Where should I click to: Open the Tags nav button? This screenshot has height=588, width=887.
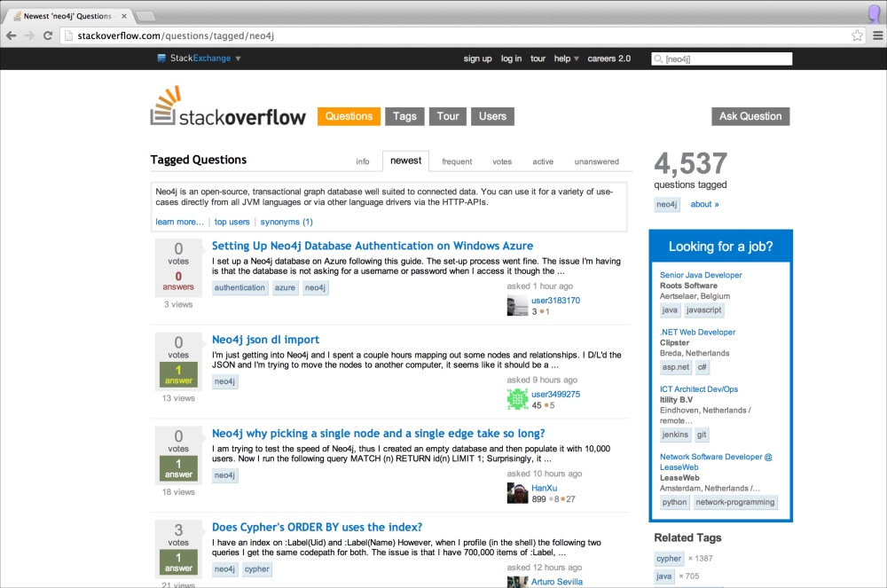[x=404, y=116]
